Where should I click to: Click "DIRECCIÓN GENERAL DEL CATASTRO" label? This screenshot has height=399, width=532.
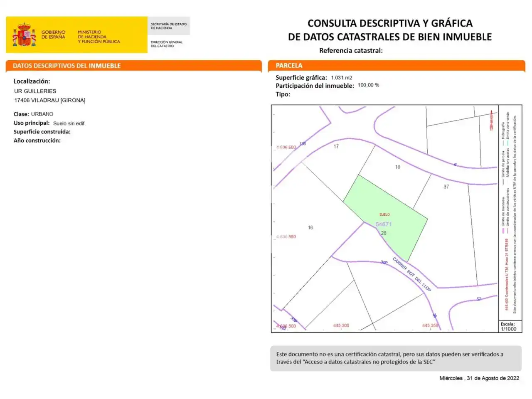[x=167, y=44]
